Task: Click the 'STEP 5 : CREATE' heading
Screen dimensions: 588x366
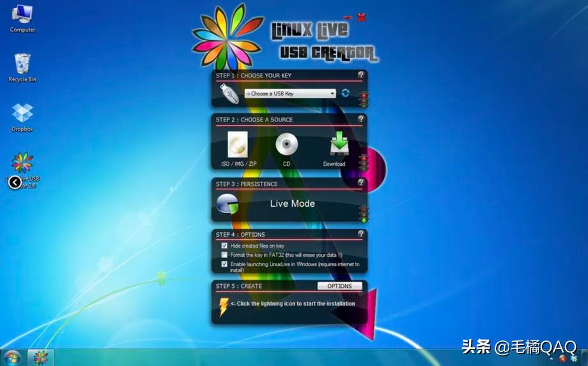Action: pyautogui.click(x=239, y=286)
